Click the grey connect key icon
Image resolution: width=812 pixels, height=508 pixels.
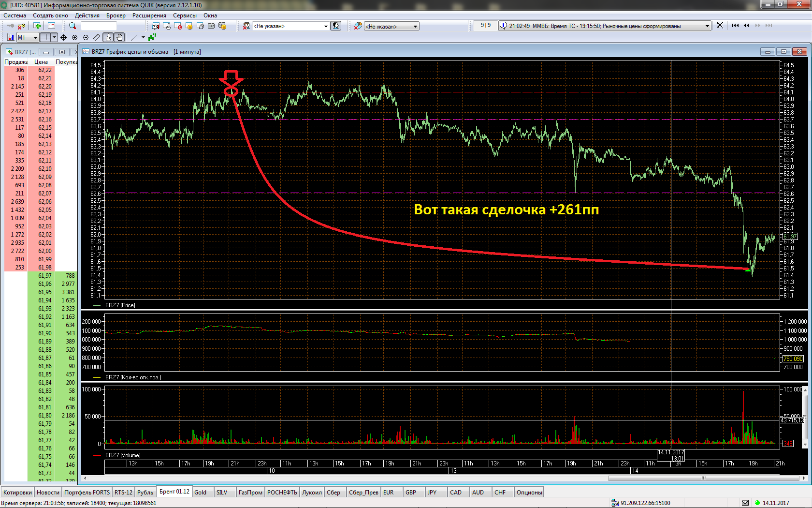(10, 26)
